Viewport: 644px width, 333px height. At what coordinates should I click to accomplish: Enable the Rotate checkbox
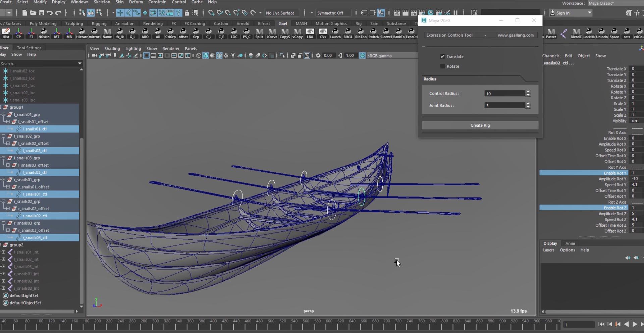[442, 66]
